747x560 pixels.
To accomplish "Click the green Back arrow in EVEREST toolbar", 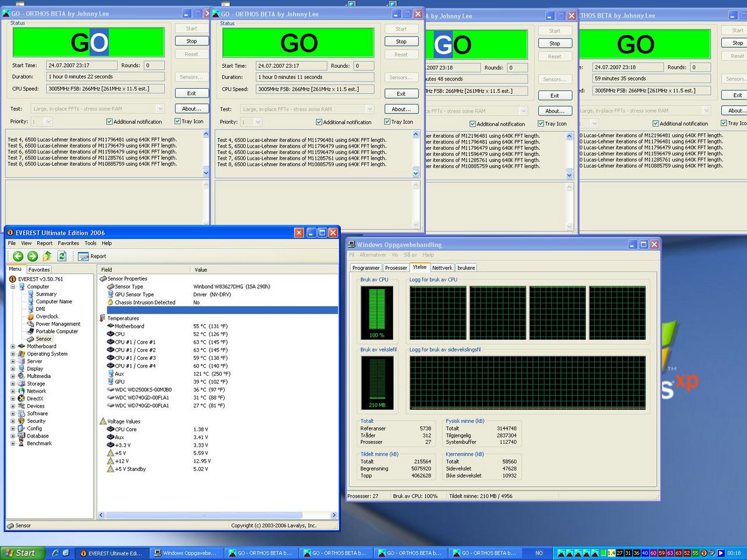I will click(x=18, y=256).
